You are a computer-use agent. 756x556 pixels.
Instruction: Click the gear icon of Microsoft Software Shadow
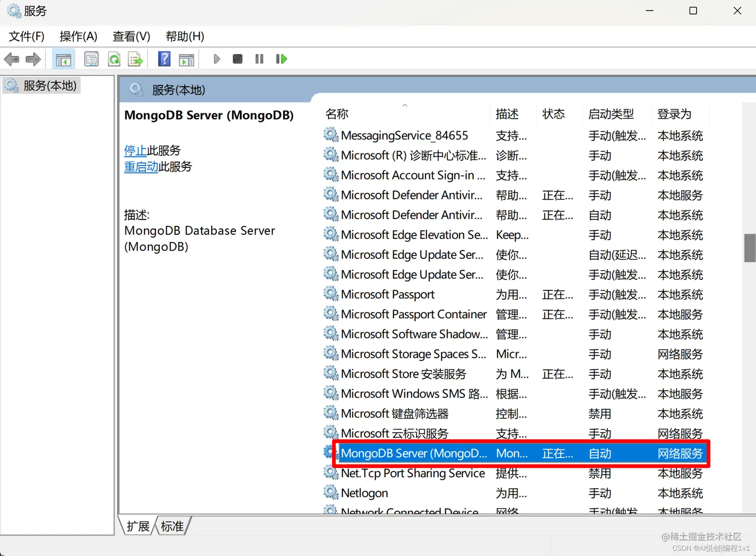click(x=331, y=333)
